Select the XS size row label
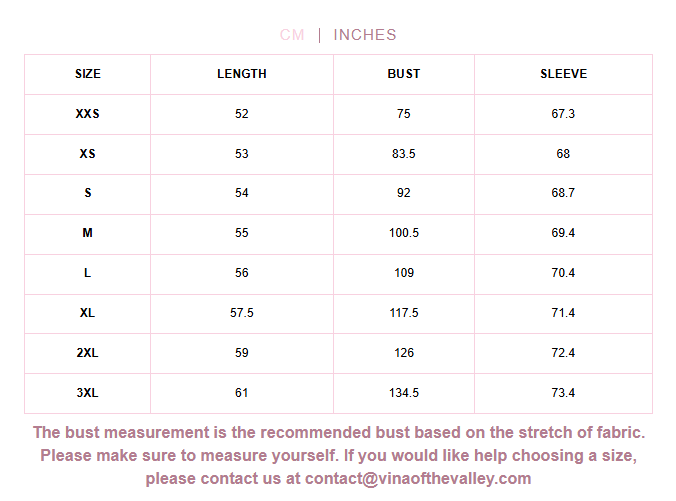The width and height of the screenshot is (676, 501). (x=88, y=154)
